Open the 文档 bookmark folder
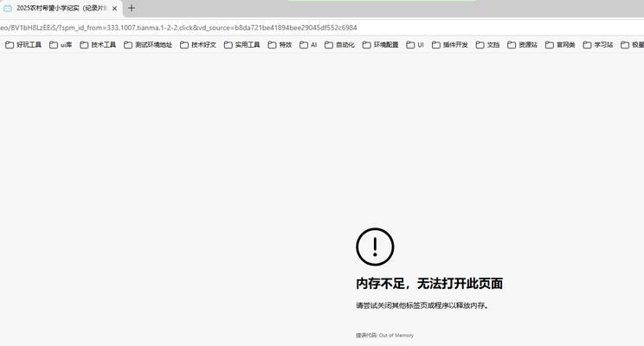 488,45
